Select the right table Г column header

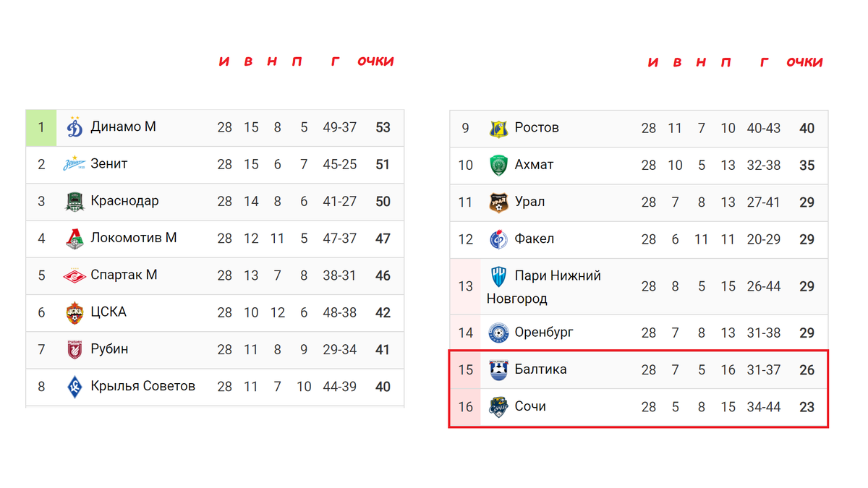[764, 62]
